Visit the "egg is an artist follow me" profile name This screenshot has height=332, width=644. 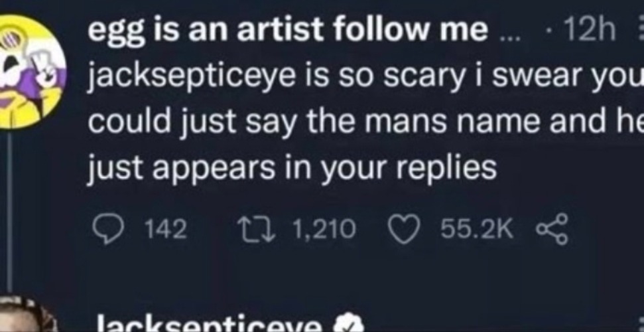[288, 31]
